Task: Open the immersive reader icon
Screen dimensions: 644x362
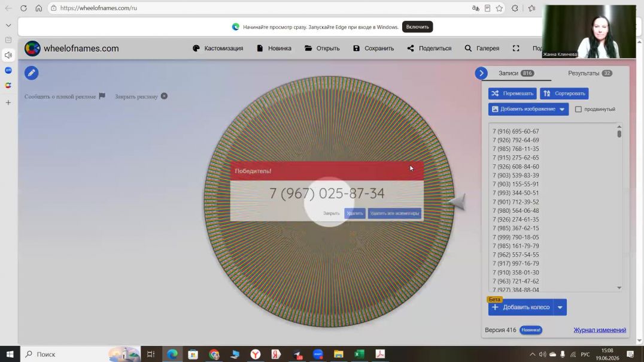Action: [x=488, y=8]
